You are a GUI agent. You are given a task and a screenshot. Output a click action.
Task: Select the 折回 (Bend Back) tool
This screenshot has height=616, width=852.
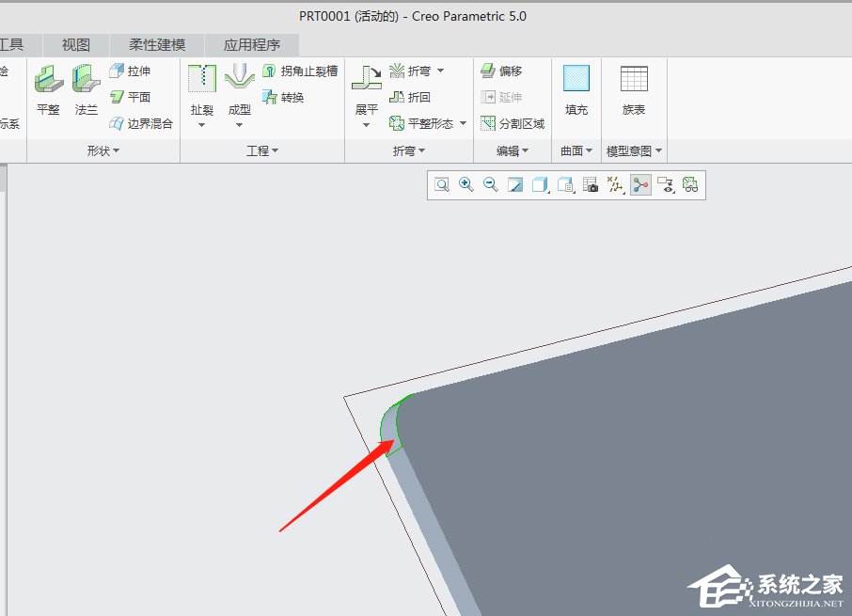(x=417, y=96)
